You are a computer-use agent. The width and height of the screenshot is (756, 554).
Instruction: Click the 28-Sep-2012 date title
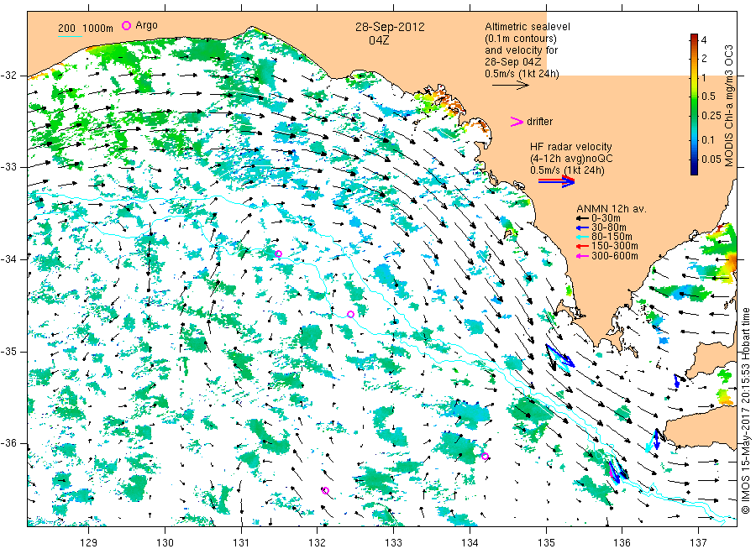point(390,27)
